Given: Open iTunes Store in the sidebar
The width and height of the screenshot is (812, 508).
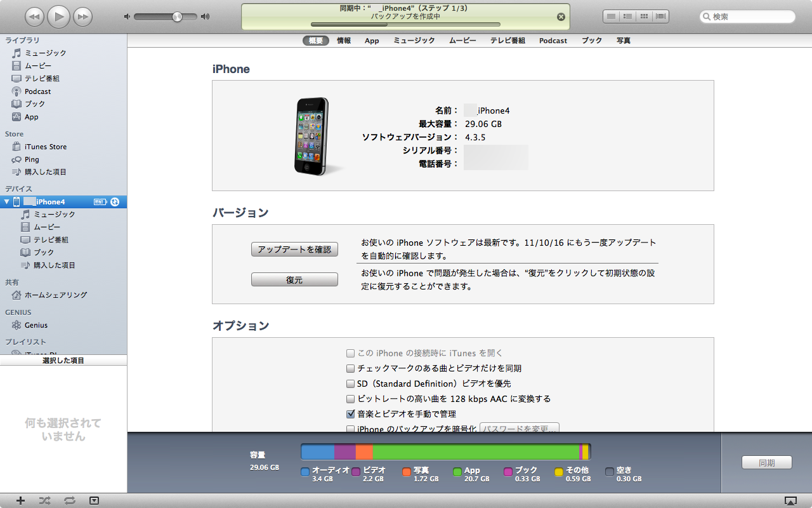Looking at the screenshot, I should pos(45,147).
